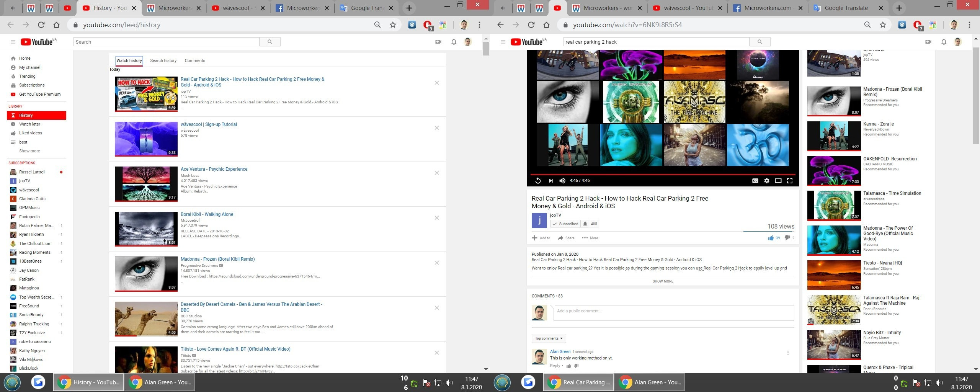Click the Add a public comment field
980x392 pixels.
[673, 313]
